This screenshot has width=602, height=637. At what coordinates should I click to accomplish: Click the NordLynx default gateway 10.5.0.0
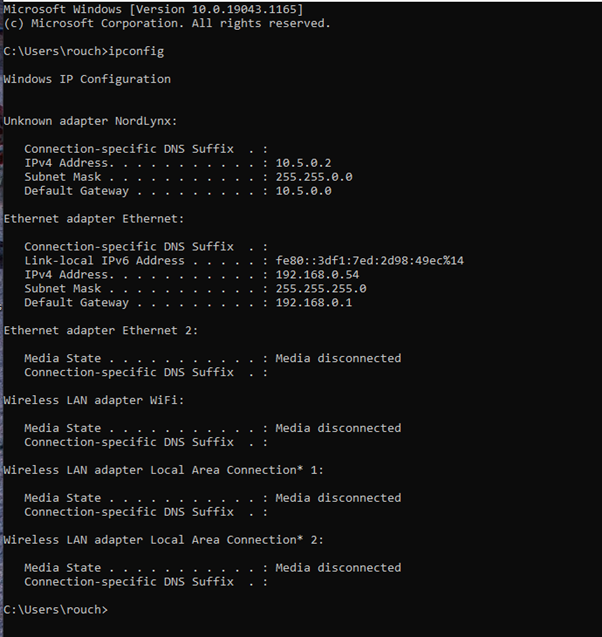[303, 191]
